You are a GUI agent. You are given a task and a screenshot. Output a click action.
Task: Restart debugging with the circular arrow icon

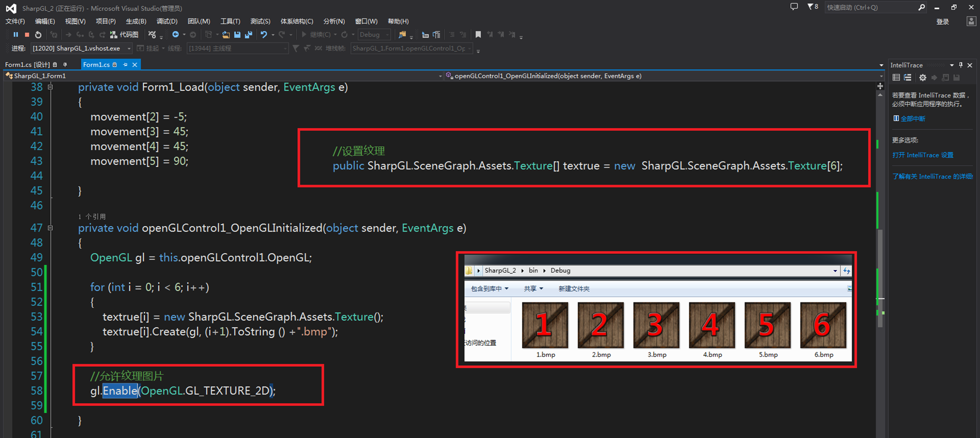point(38,35)
